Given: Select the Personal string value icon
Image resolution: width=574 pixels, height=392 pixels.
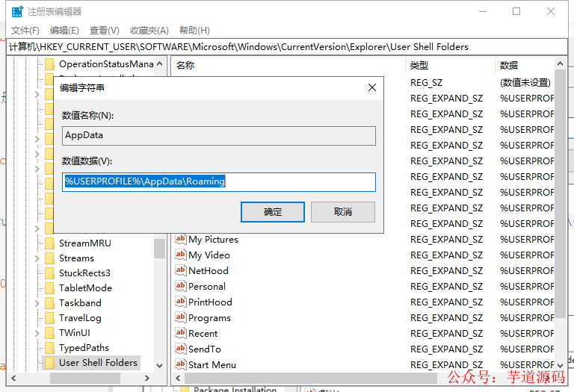Looking at the screenshot, I should (180, 286).
